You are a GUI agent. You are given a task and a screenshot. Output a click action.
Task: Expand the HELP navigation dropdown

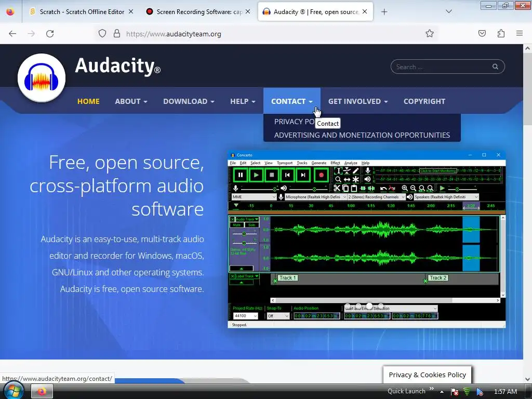[243, 101]
